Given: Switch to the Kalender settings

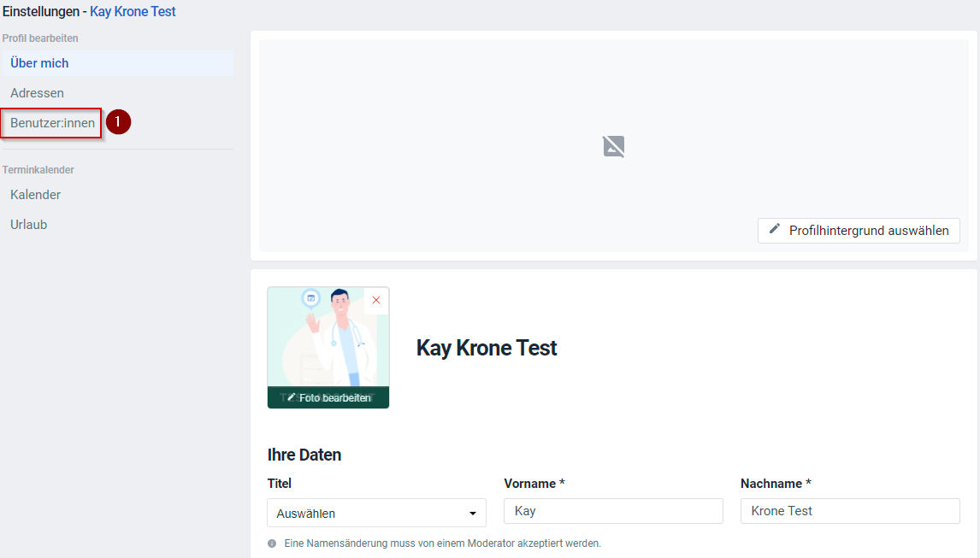Looking at the screenshot, I should click(x=35, y=194).
